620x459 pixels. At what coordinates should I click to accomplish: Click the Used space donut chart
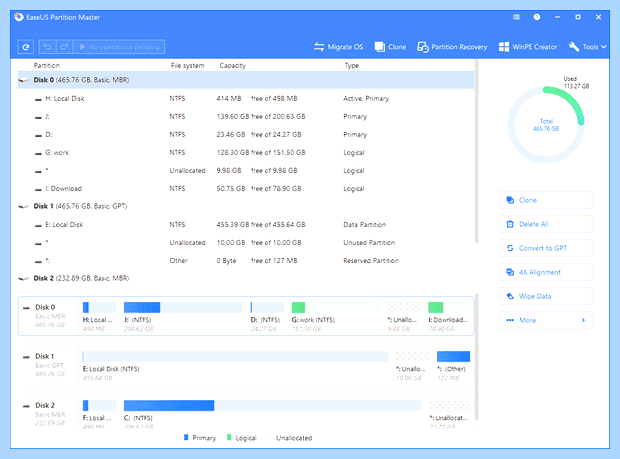point(546,125)
